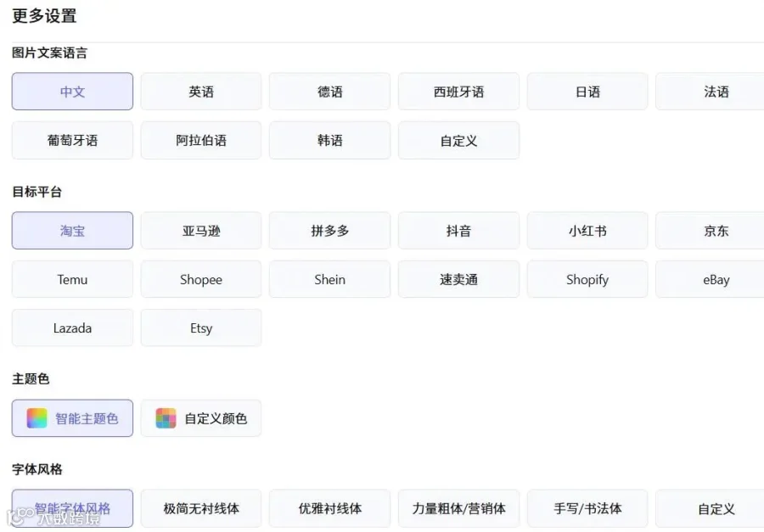Choose 京东 platform
The width and height of the screenshot is (764, 532).
711,231
